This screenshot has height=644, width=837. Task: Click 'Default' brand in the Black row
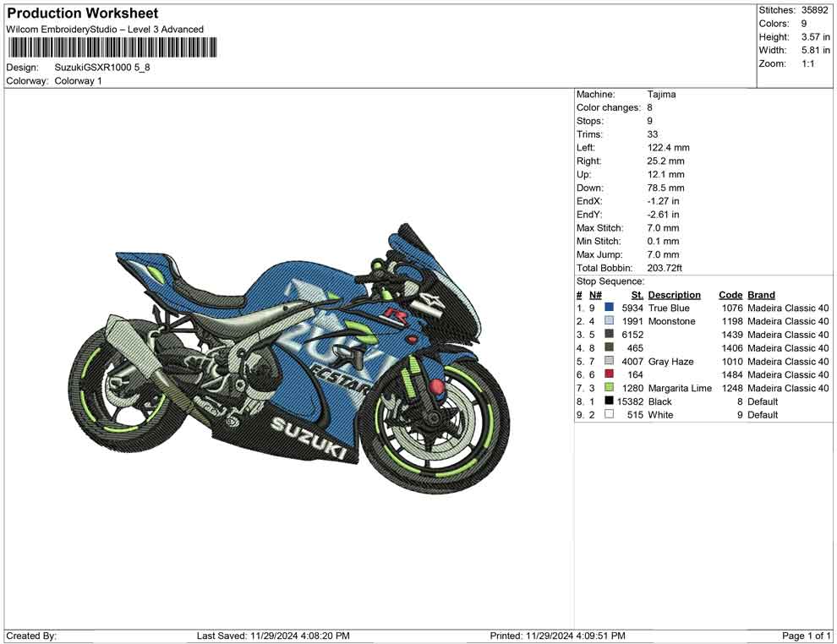pyautogui.click(x=763, y=401)
